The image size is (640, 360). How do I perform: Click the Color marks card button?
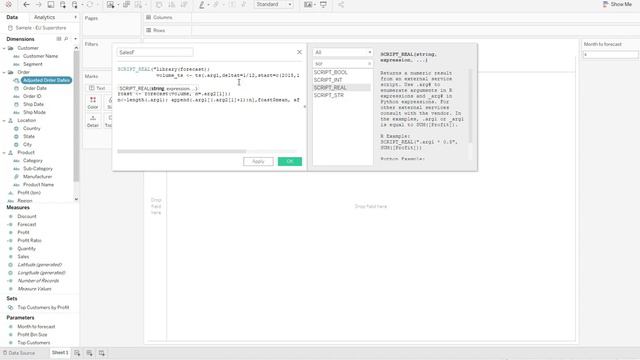tap(93, 103)
